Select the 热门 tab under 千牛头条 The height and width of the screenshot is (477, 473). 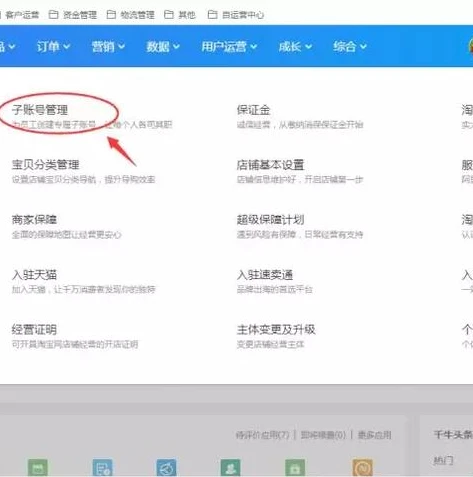click(x=443, y=461)
